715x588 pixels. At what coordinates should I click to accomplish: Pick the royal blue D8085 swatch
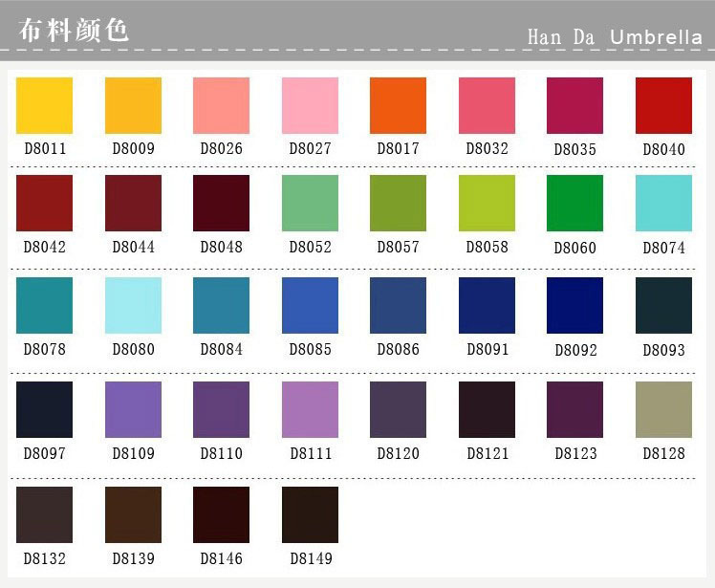point(310,305)
